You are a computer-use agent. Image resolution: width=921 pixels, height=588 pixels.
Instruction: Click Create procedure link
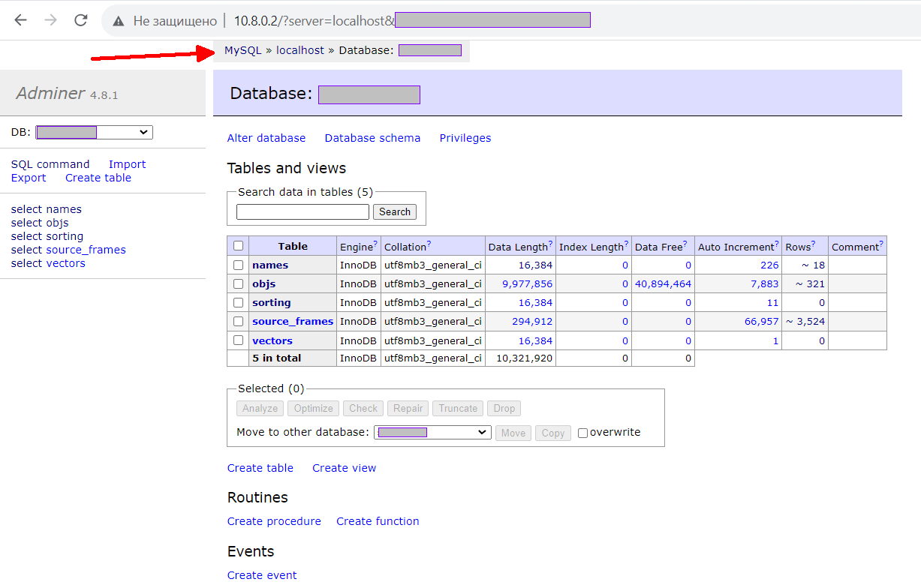pyautogui.click(x=274, y=521)
